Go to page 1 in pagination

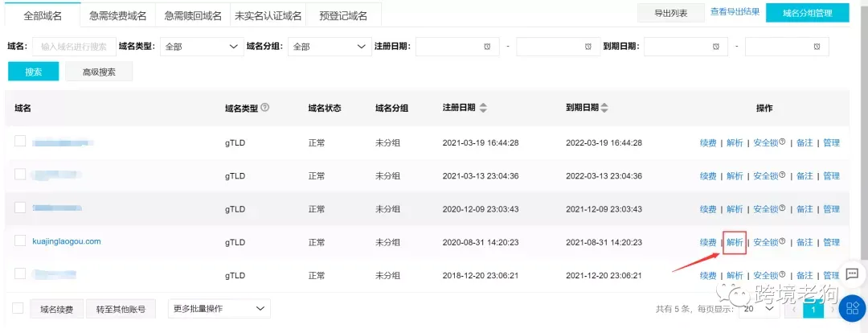pos(813,309)
